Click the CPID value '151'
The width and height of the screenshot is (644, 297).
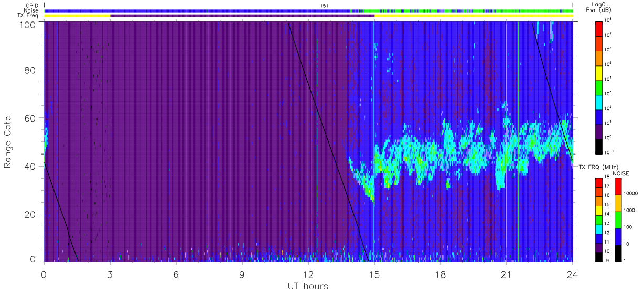tap(324, 5)
